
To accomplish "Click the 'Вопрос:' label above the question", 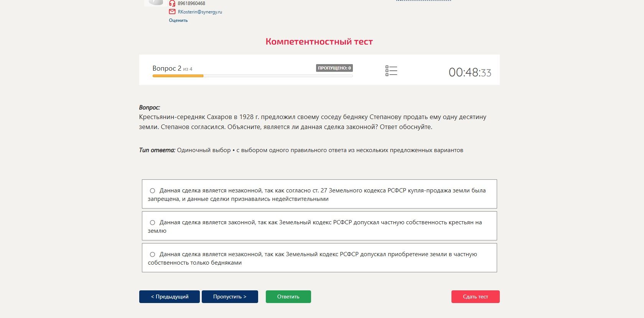I will [x=150, y=108].
